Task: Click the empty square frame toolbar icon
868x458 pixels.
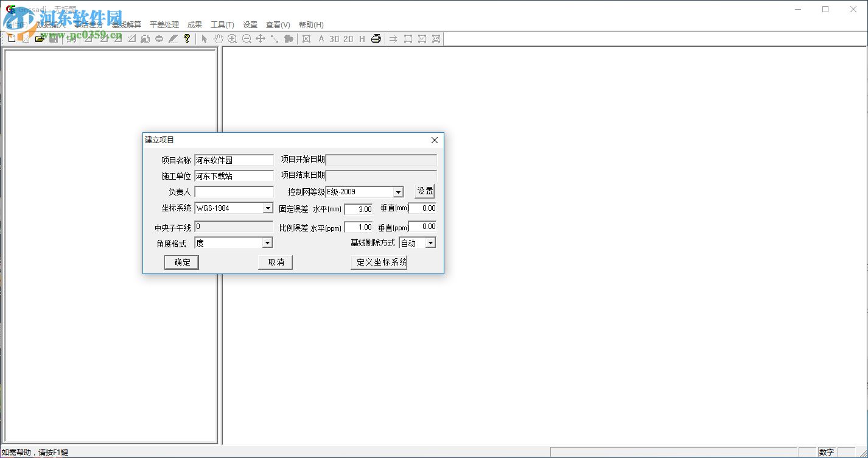Action: pyautogui.click(x=408, y=38)
